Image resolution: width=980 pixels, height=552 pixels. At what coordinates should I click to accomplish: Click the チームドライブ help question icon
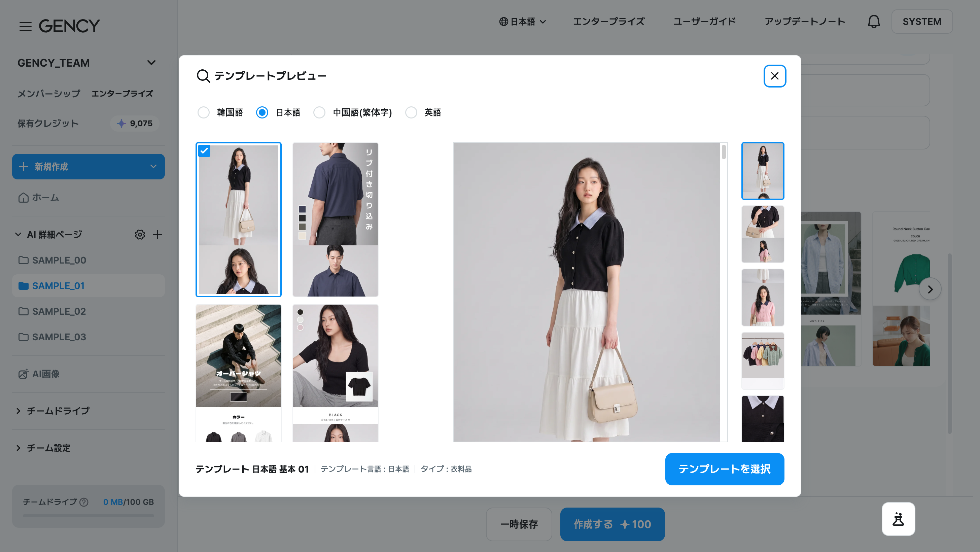click(84, 502)
